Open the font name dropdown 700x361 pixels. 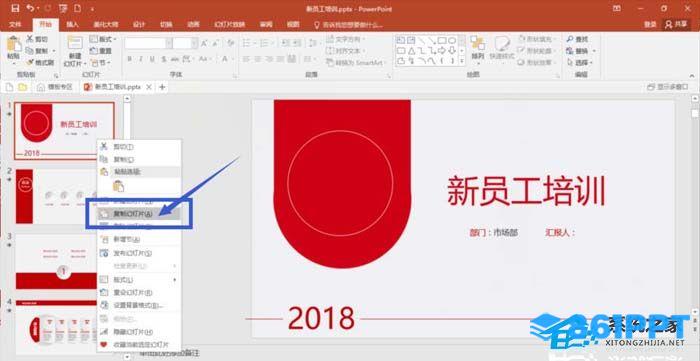point(169,43)
